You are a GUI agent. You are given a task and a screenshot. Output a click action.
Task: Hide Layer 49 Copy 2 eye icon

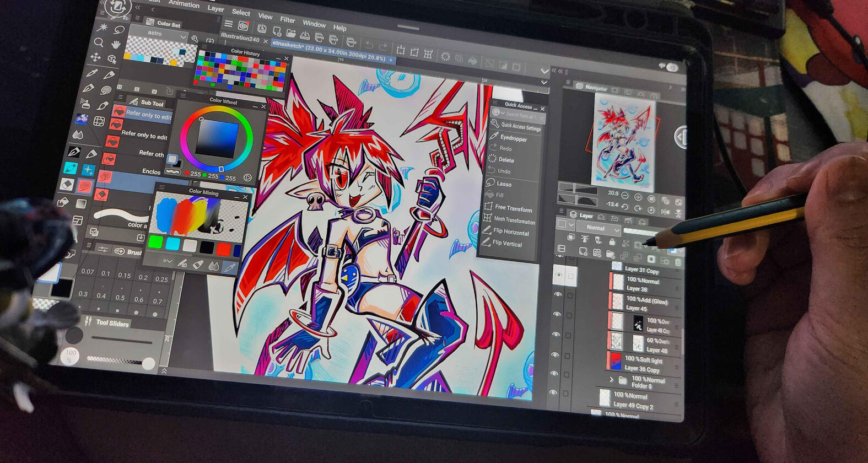tap(553, 392)
